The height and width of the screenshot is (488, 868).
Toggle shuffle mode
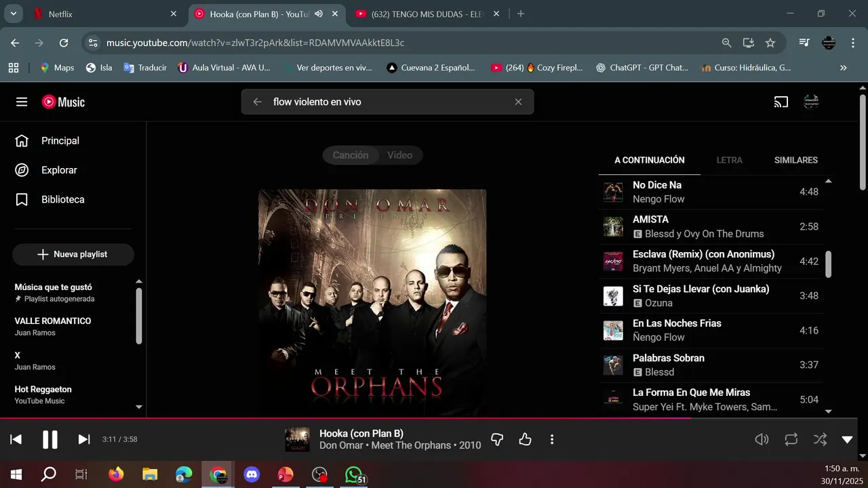(x=820, y=439)
